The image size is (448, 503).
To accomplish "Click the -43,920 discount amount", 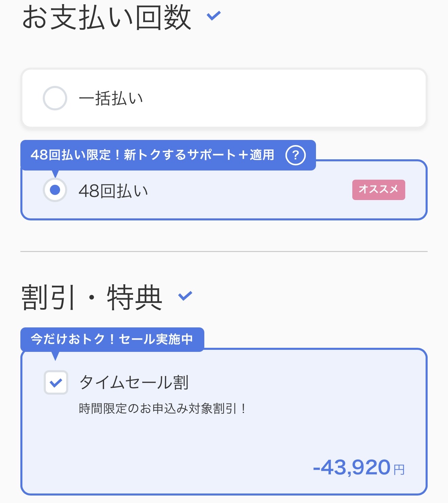I will pyautogui.click(x=352, y=467).
